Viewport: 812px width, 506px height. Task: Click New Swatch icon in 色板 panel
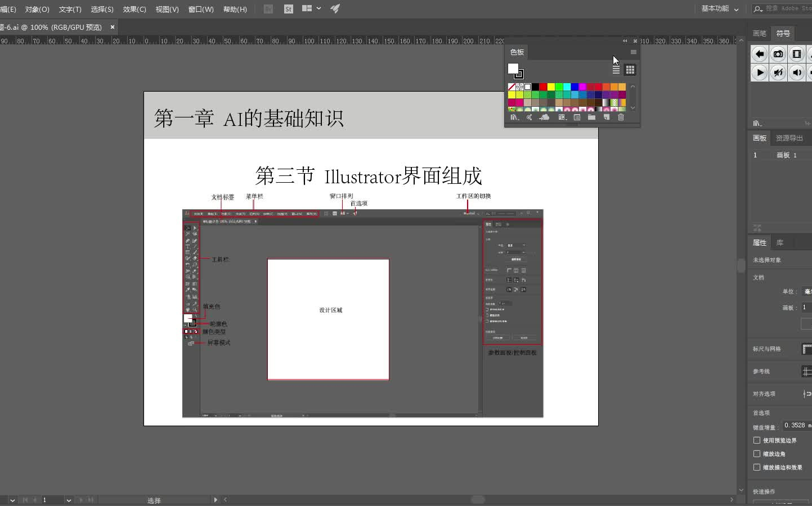tap(607, 118)
